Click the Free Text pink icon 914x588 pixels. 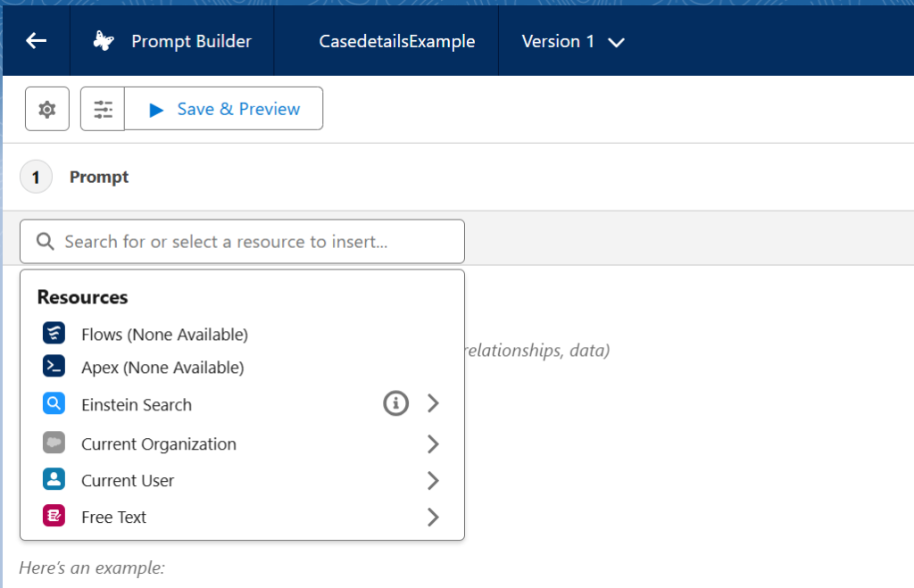point(54,516)
